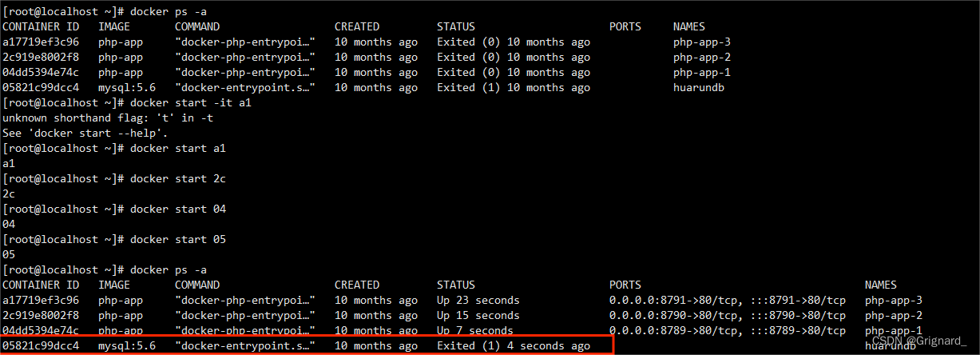
Task: Click the standalone '04' output below 'docker start 04'
Action: (9, 224)
